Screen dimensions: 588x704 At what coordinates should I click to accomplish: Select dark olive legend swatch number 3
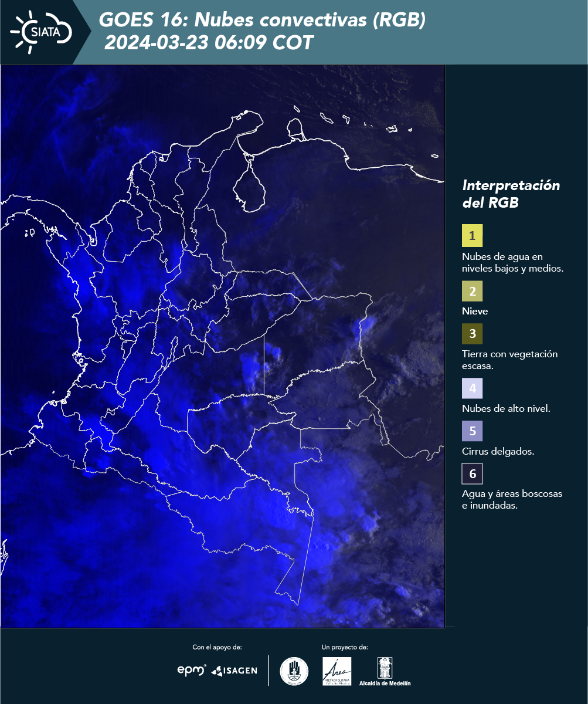point(472,334)
